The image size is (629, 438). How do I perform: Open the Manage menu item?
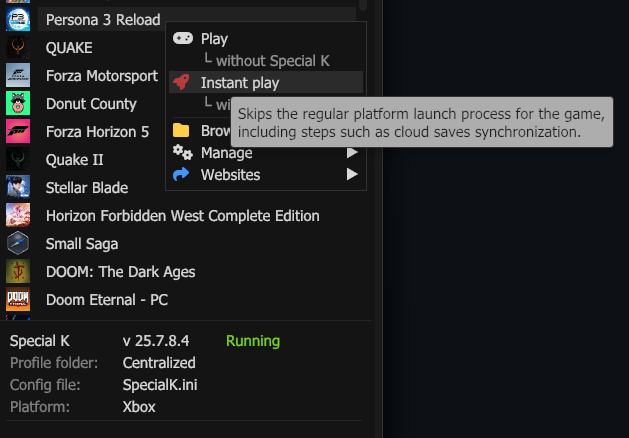tap(226, 153)
